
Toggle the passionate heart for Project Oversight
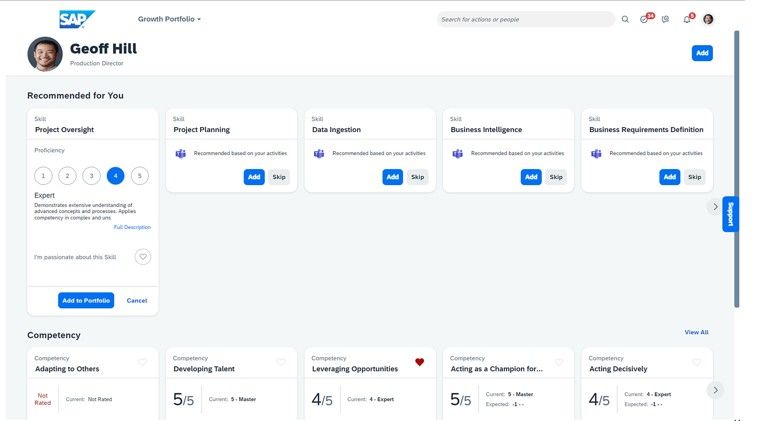143,257
